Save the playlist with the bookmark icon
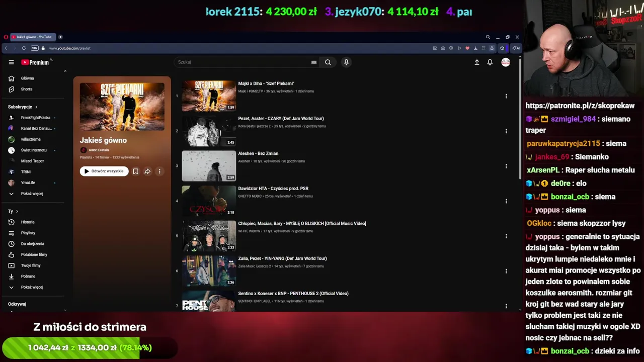This screenshot has width=644, height=362. (135, 171)
